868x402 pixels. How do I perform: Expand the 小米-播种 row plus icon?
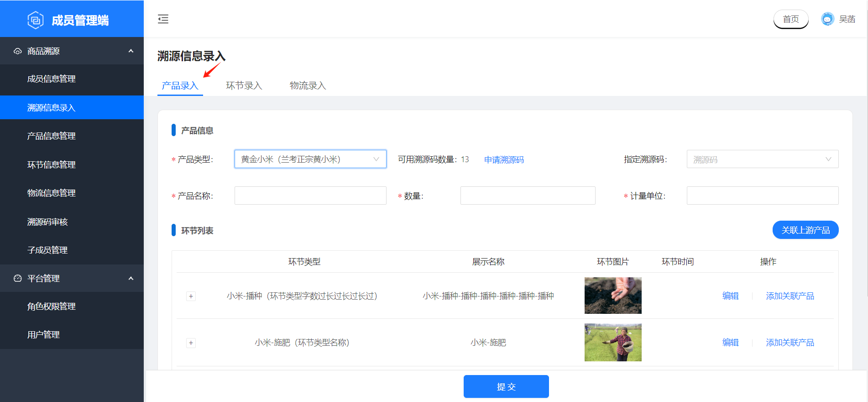(191, 296)
